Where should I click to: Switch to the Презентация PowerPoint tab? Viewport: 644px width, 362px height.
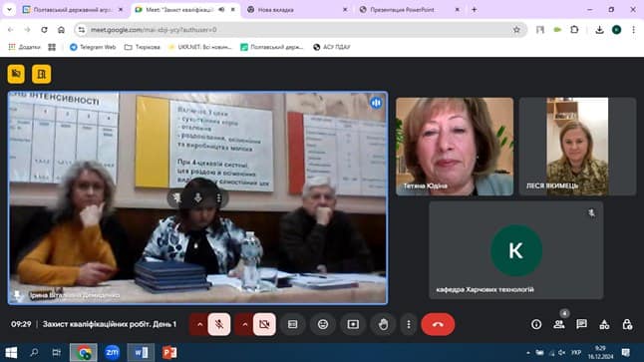click(402, 9)
